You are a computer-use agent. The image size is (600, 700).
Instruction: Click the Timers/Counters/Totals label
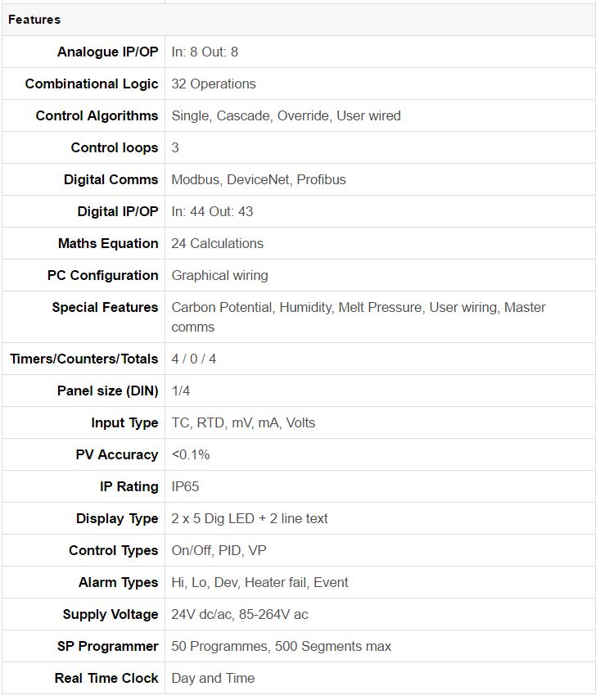pyautogui.click(x=83, y=359)
